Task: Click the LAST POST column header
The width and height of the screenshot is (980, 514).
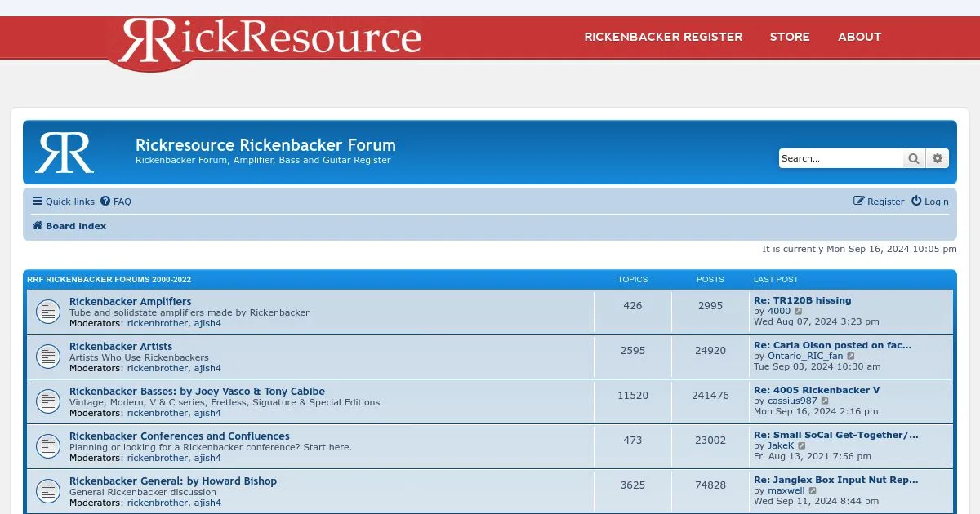Action: [776, 279]
